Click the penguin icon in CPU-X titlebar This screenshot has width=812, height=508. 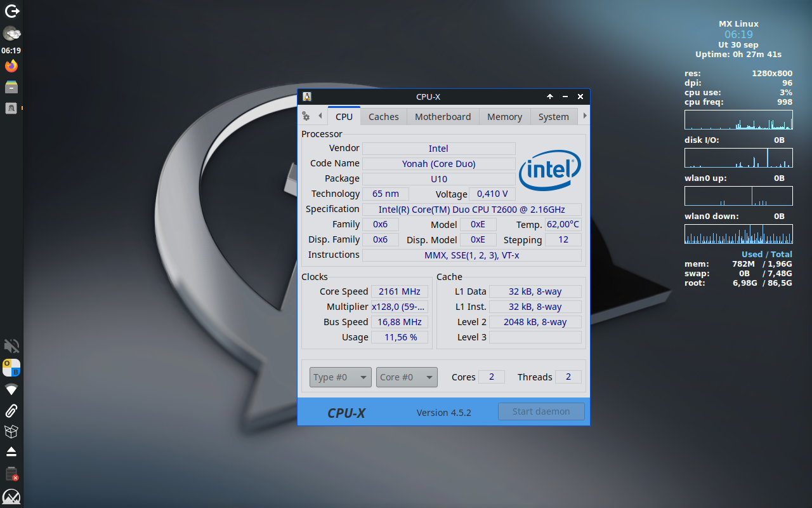tap(307, 97)
